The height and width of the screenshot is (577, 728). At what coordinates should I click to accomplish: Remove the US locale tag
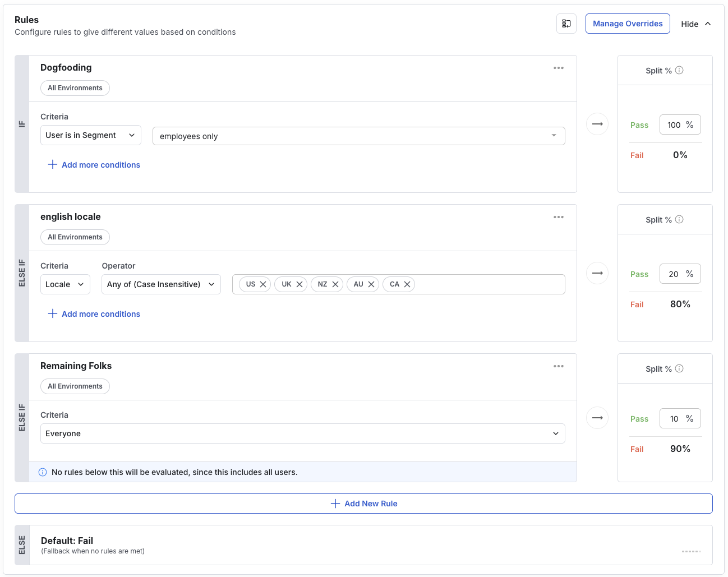coord(263,284)
